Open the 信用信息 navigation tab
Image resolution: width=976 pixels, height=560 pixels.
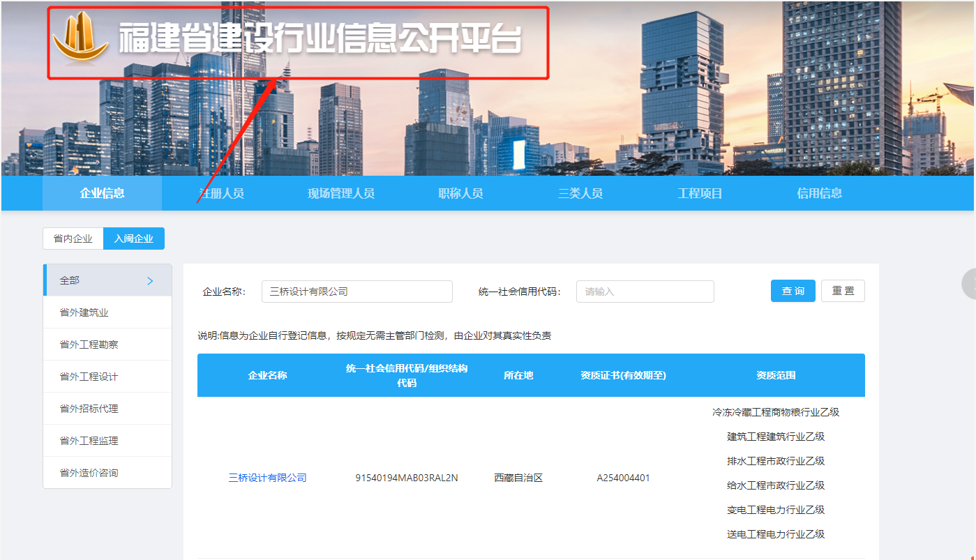pos(819,193)
